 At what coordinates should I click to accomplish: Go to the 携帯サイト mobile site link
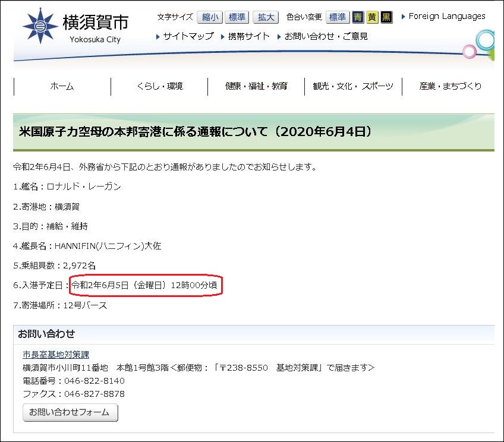[249, 36]
